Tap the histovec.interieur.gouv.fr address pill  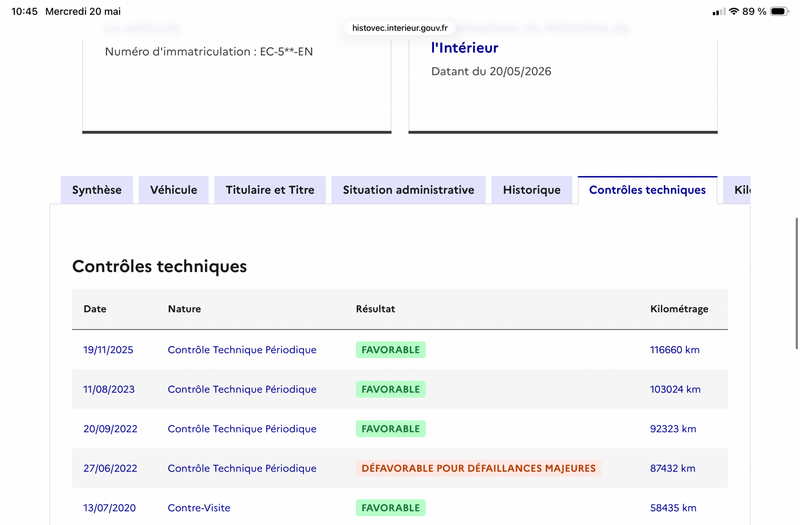(x=399, y=28)
